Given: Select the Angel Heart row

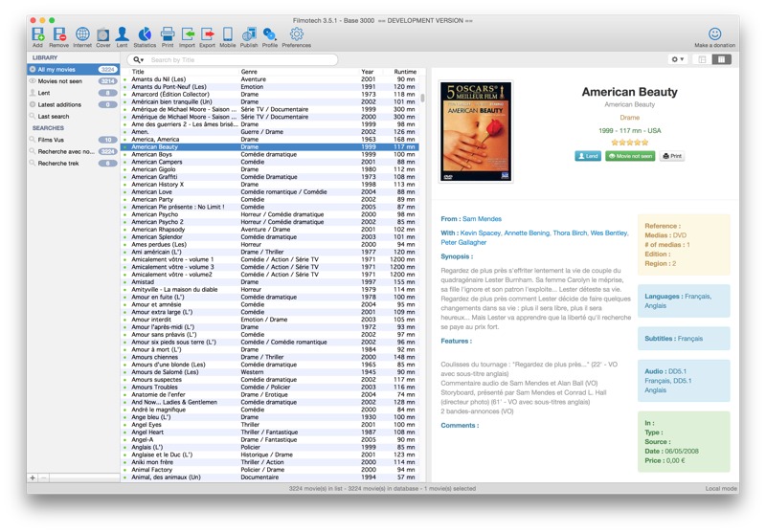Looking at the screenshot, I should [x=270, y=432].
